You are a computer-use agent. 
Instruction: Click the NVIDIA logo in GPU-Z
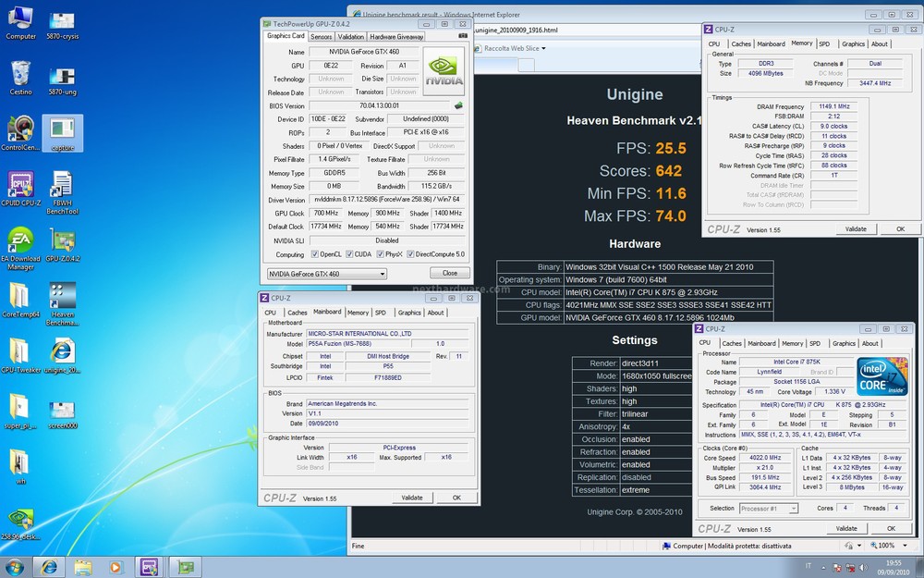point(444,70)
